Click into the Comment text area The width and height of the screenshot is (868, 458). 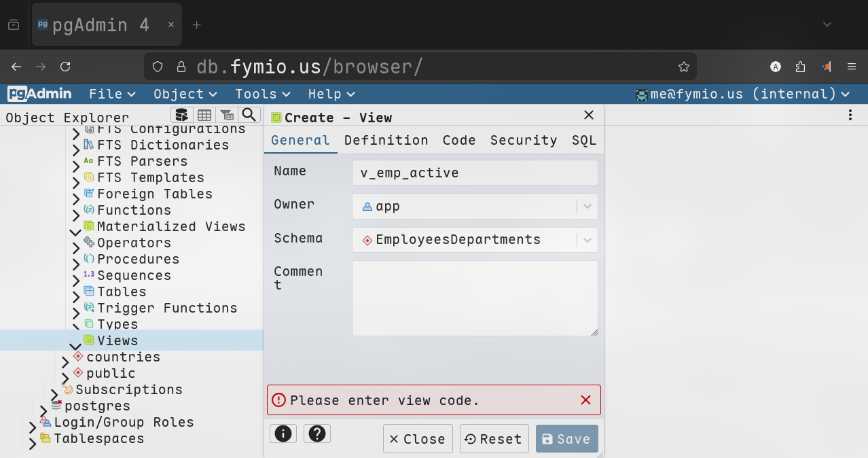(474, 298)
